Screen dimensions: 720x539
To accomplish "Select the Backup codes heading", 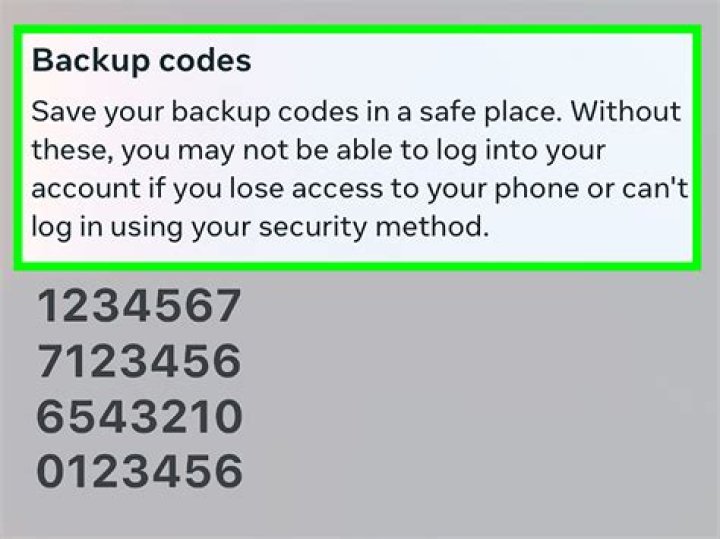I will pyautogui.click(x=141, y=62).
